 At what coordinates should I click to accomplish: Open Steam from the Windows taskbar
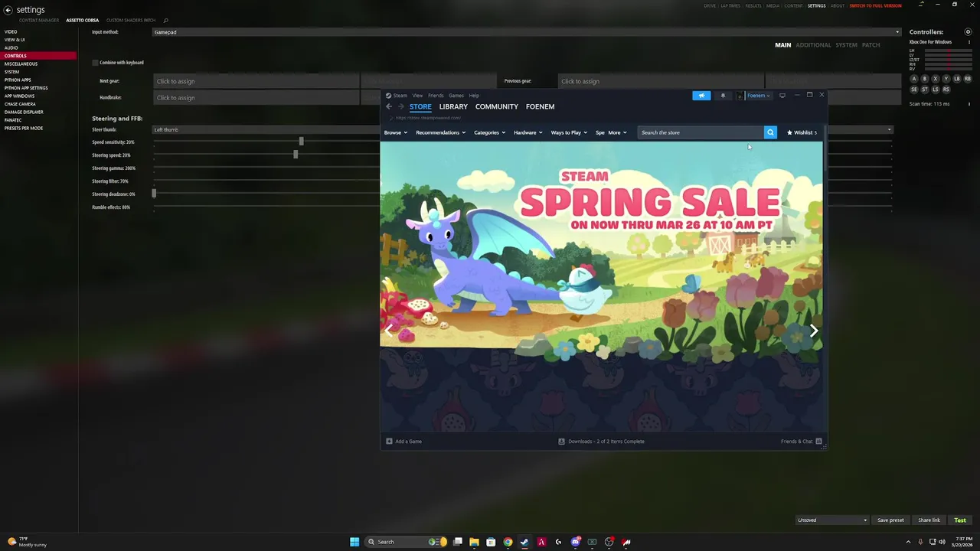(x=524, y=542)
